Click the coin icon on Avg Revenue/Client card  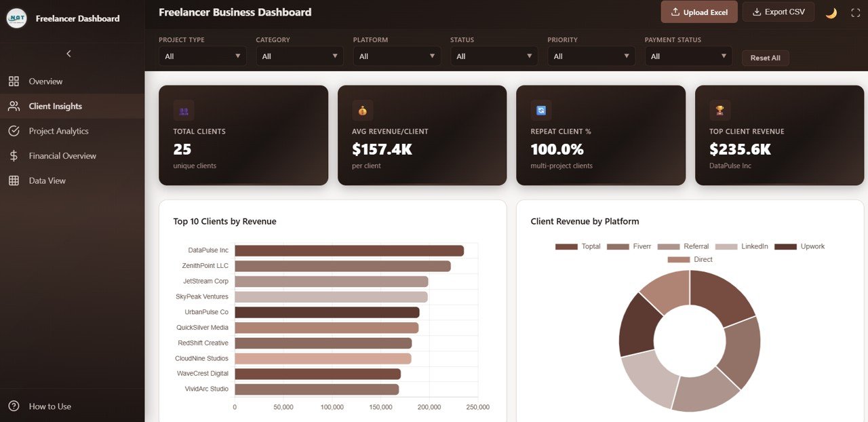tap(362, 110)
